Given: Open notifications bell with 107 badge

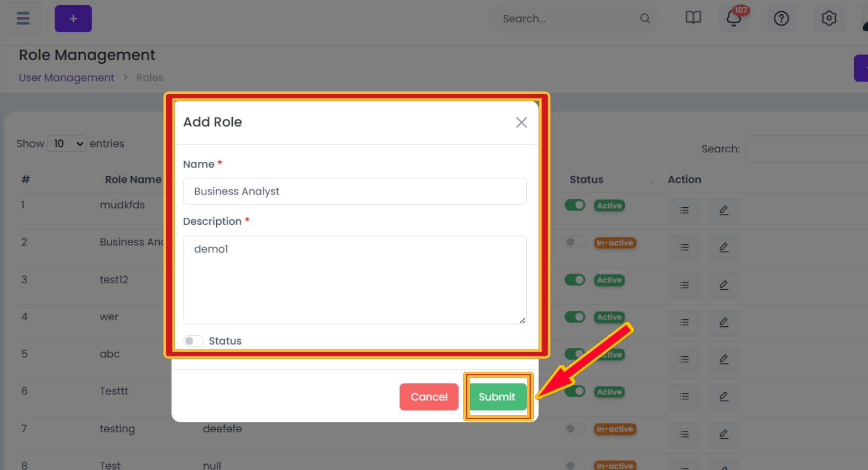Looking at the screenshot, I should (x=734, y=19).
